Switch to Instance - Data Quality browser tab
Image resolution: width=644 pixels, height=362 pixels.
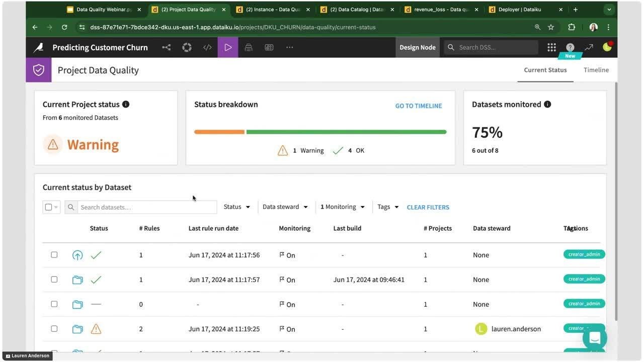(273, 9)
